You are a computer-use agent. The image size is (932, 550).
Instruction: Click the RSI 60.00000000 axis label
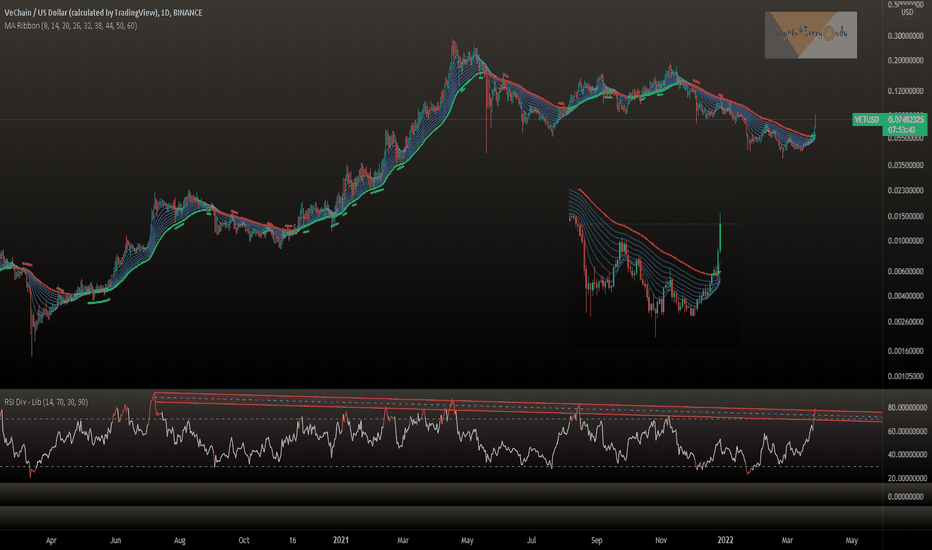907,432
